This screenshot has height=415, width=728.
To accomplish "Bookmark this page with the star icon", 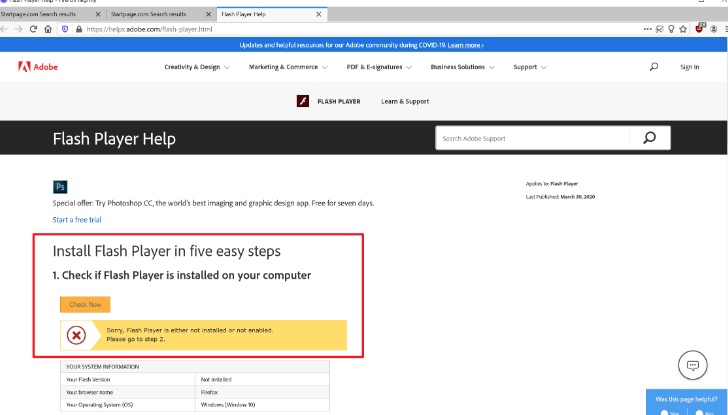I will [x=683, y=29].
